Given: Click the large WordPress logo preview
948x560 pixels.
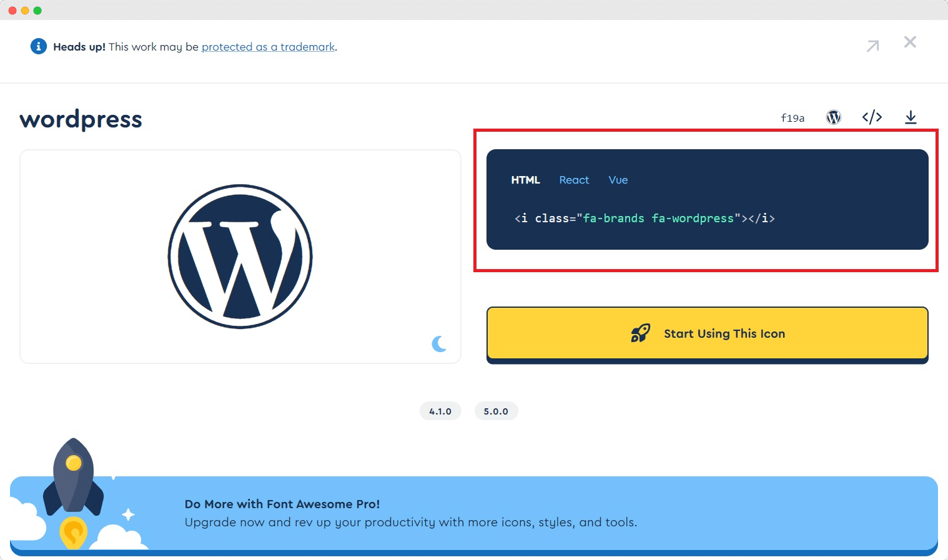Looking at the screenshot, I should tap(240, 257).
